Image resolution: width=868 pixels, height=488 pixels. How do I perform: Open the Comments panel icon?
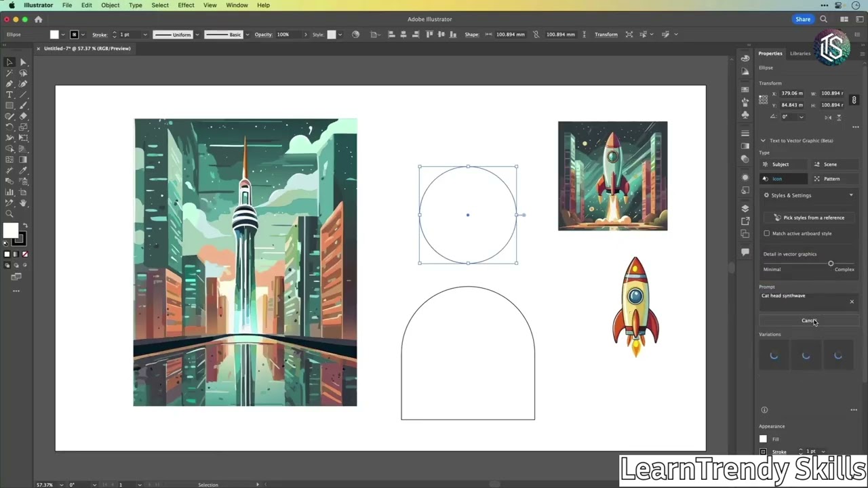pyautogui.click(x=745, y=252)
